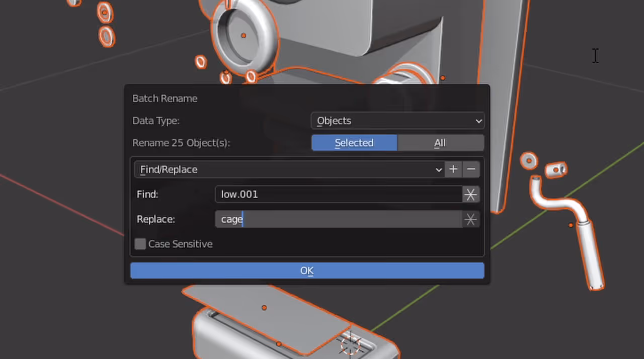Click the dropdown arrow beside Objects
The width and height of the screenshot is (644, 359).
[x=478, y=121]
